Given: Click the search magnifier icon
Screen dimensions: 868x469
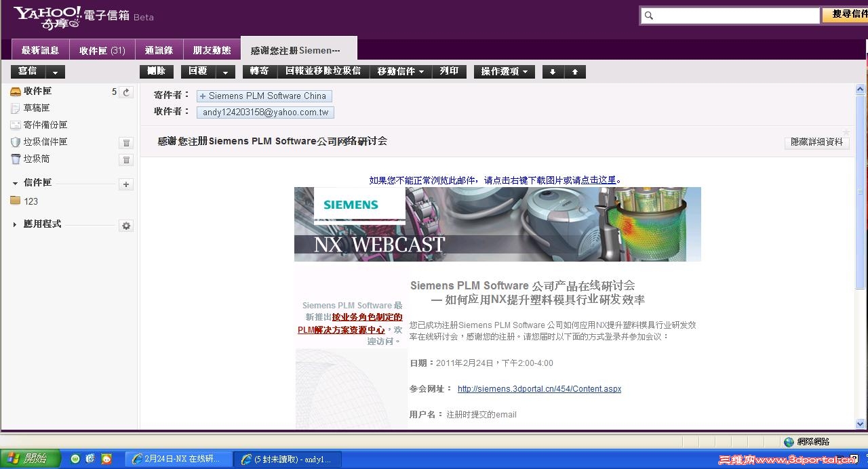Looking at the screenshot, I should pyautogui.click(x=648, y=16).
